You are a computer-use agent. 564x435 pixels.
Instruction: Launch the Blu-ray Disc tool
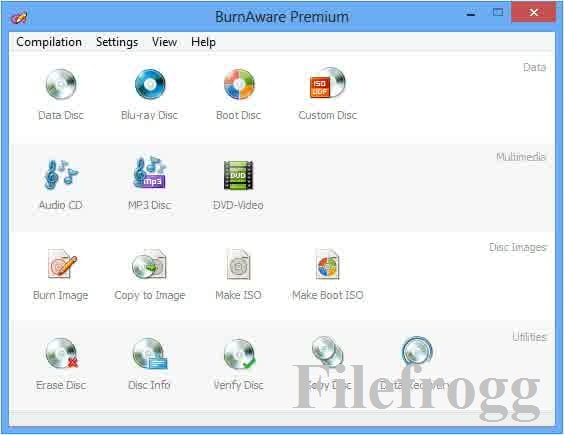150,95
